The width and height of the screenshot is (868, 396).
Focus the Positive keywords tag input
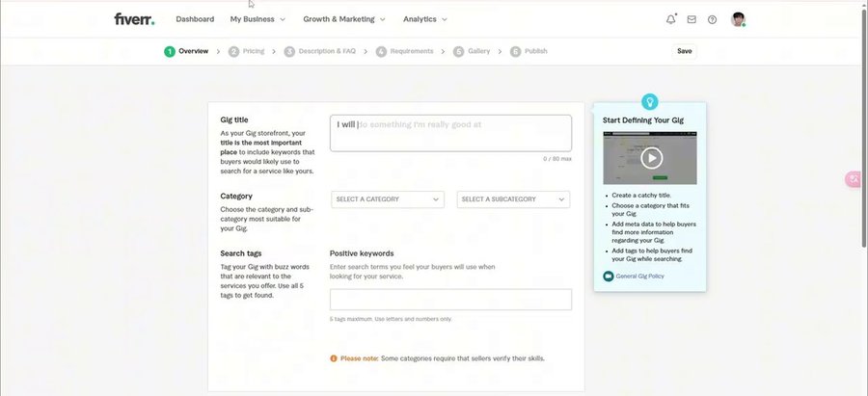[450, 300]
